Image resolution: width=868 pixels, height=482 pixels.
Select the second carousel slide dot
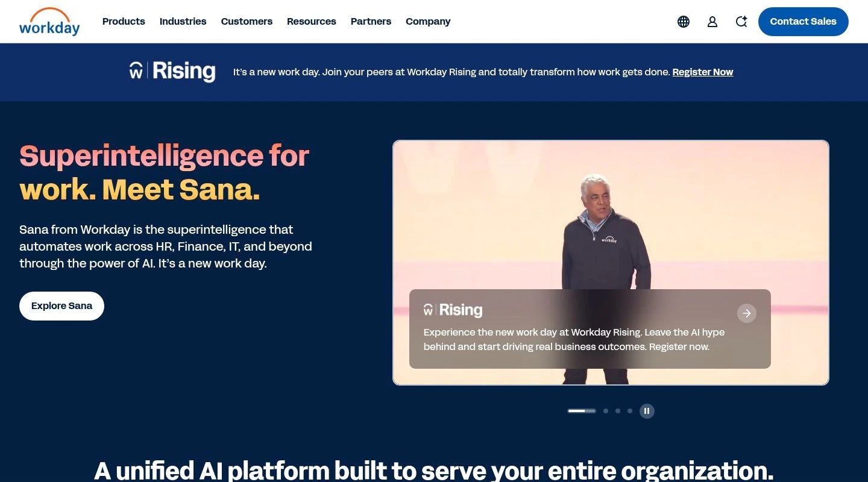tap(606, 411)
